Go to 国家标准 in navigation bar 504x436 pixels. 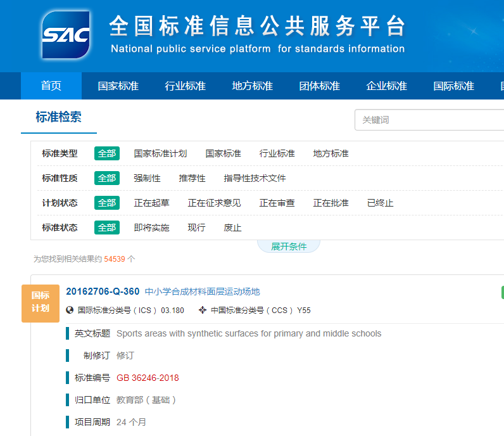[x=118, y=86]
